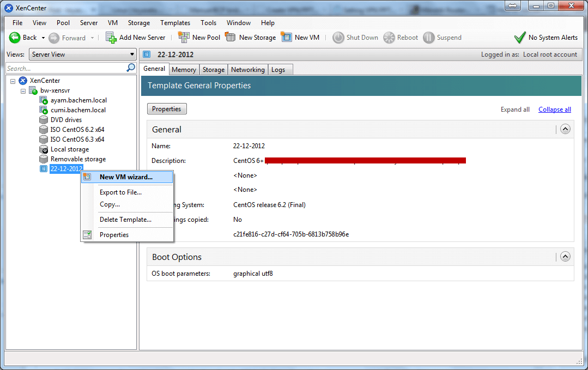The image size is (588, 370).
Task: Open the VM menu
Action: point(112,23)
